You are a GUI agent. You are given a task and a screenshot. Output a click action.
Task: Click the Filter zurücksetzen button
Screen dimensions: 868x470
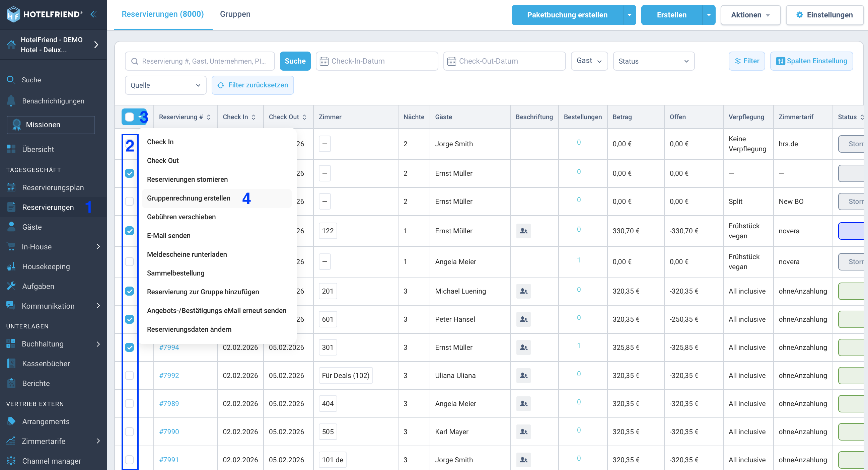252,85
